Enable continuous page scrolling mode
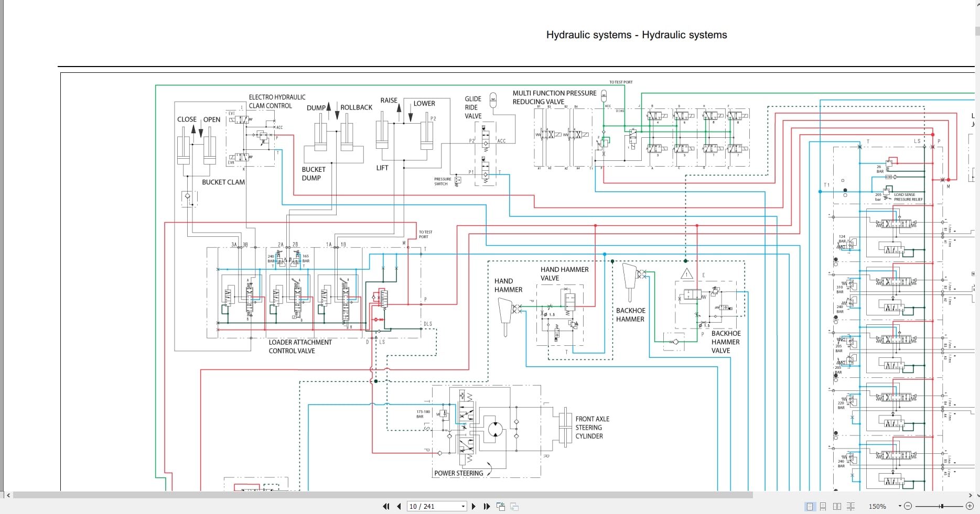 tap(823, 506)
